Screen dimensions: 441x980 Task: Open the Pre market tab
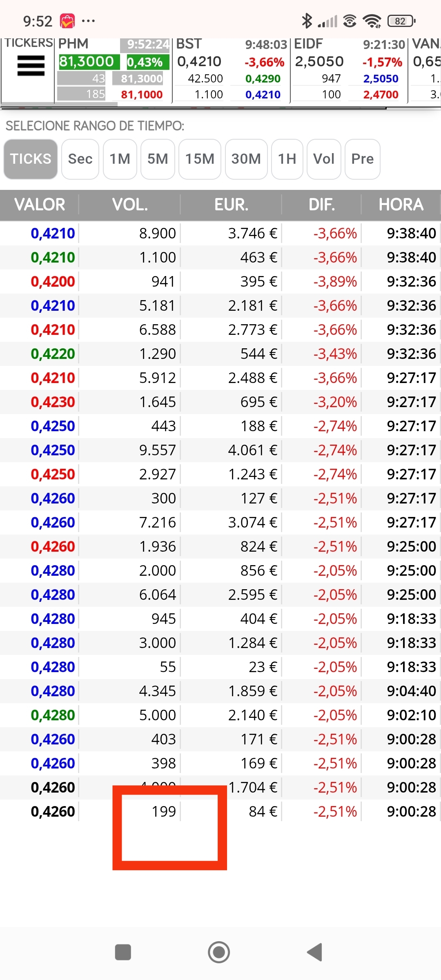(x=363, y=159)
